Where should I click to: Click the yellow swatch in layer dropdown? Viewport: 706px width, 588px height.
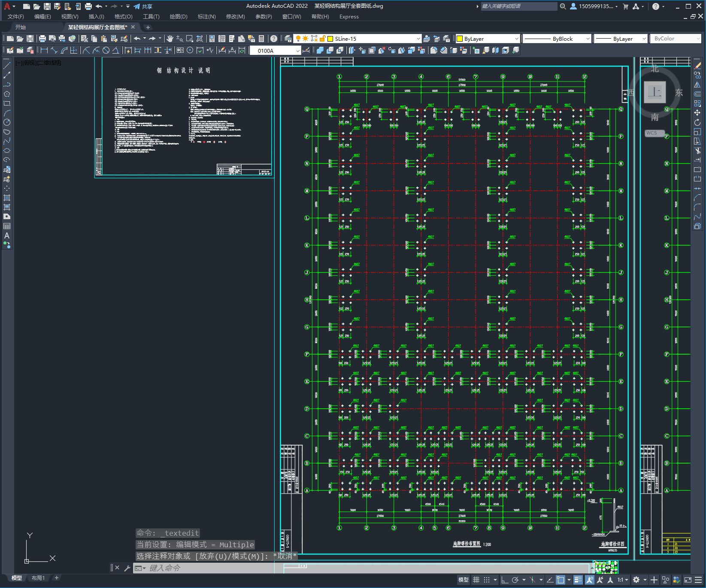[x=330, y=39]
